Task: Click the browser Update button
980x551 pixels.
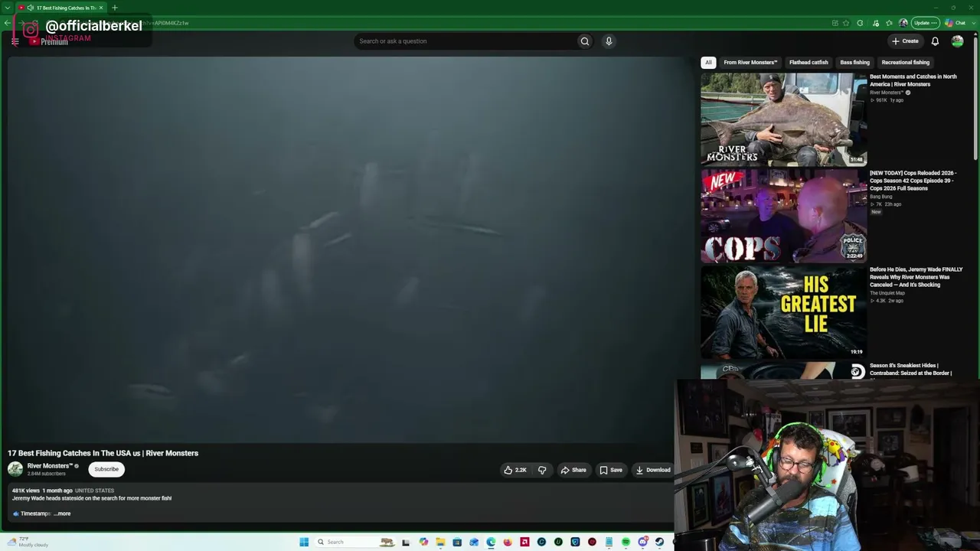Action: click(x=925, y=23)
